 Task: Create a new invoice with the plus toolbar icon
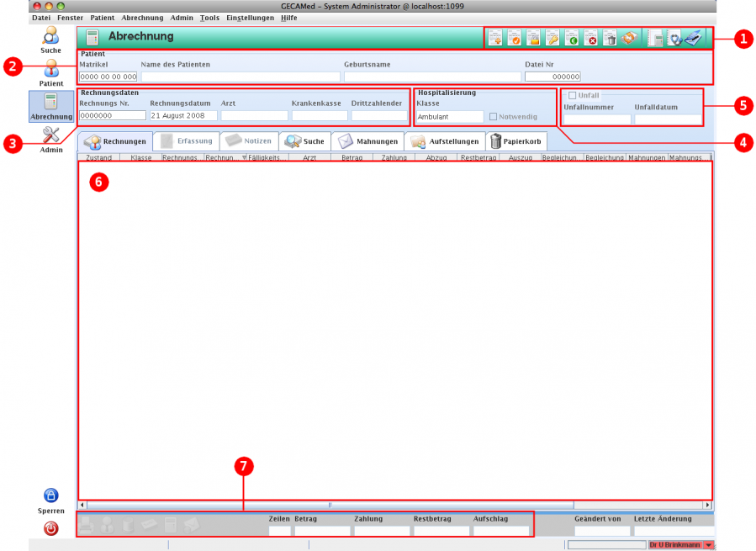pos(494,37)
